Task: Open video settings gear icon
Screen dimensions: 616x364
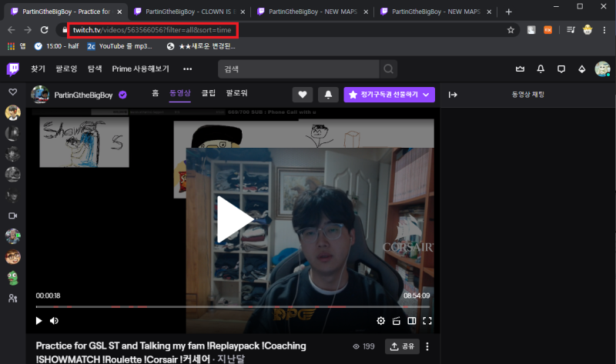Action: [x=380, y=321]
